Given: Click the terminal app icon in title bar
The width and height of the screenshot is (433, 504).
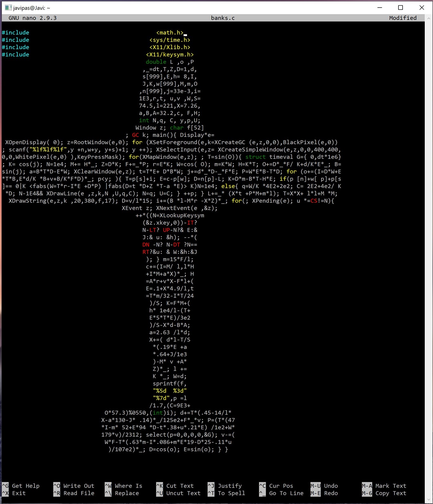Looking at the screenshot, I should [8, 8].
